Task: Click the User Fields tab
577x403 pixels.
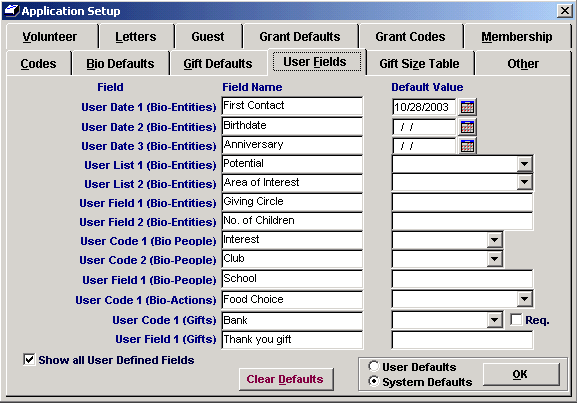Action: (x=316, y=62)
